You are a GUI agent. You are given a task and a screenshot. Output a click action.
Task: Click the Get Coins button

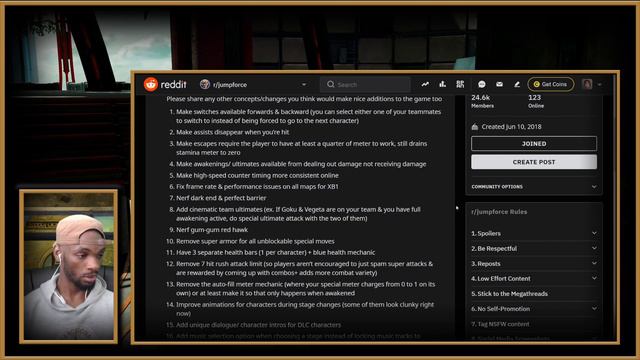tap(551, 84)
